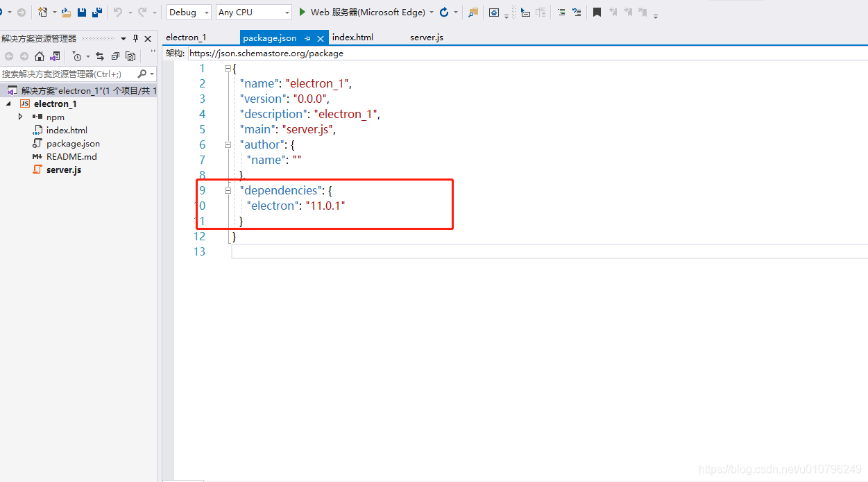Click the Open File folder icon
Image resolution: width=868 pixels, height=482 pixels.
click(67, 12)
